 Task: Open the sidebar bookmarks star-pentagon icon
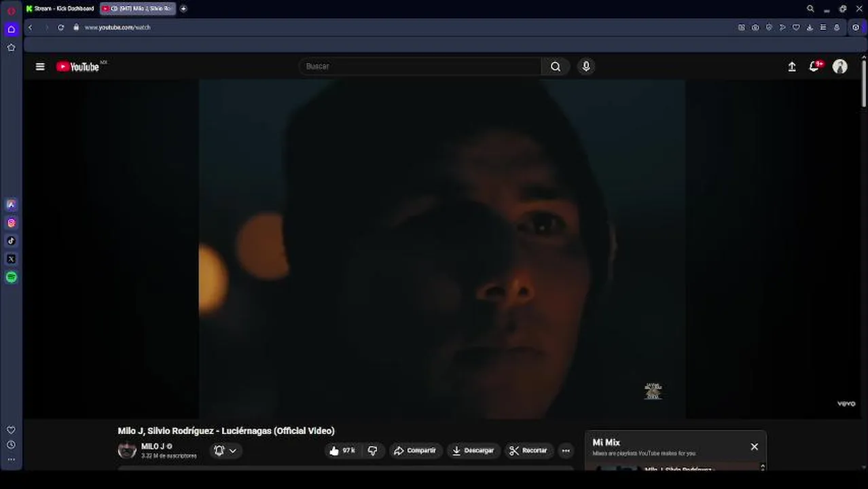point(11,48)
